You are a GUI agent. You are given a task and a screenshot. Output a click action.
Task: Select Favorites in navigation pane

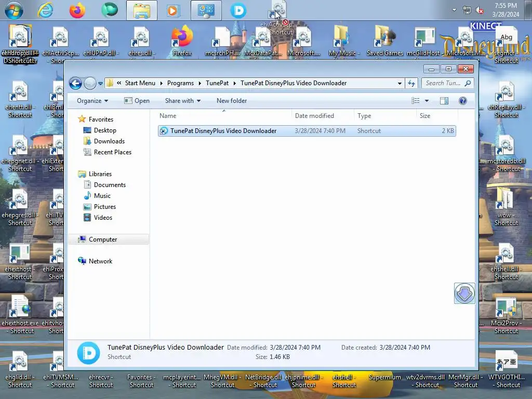click(x=101, y=119)
